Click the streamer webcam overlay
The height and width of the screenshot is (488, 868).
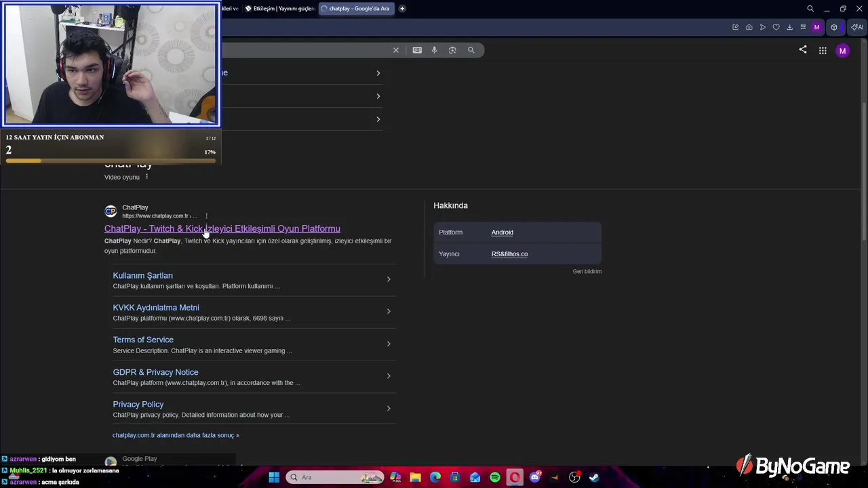coord(111,65)
